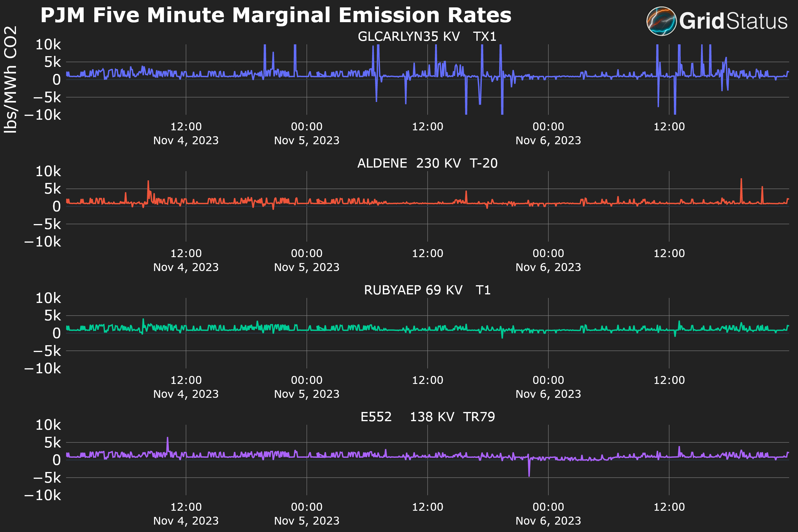Click Nov 5, 2023 tick under GLCARLYN35 chart

pyautogui.click(x=306, y=140)
